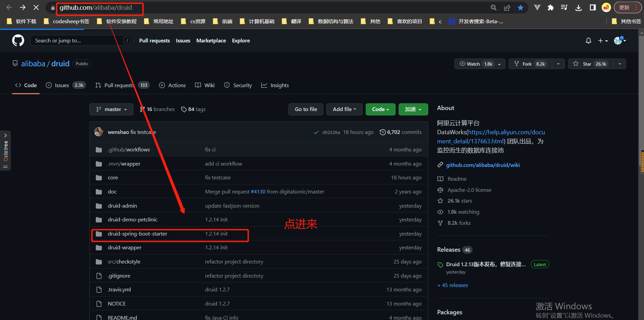Click the green commit status checkmark

click(316, 132)
